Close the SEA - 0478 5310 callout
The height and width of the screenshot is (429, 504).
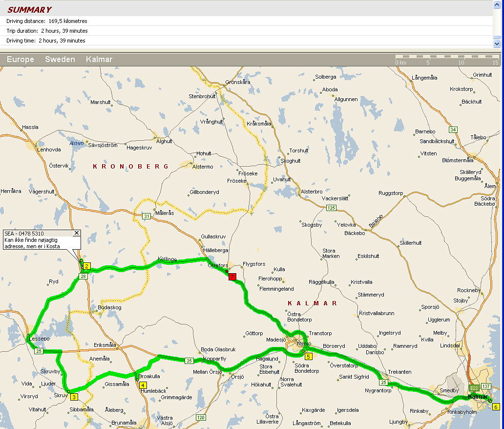pos(76,233)
